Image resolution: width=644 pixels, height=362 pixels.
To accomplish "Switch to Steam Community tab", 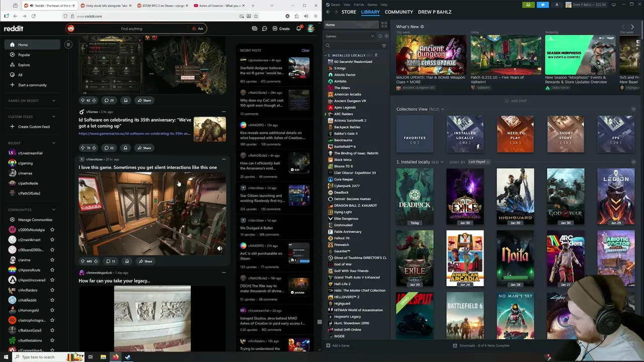I will (x=399, y=12).
